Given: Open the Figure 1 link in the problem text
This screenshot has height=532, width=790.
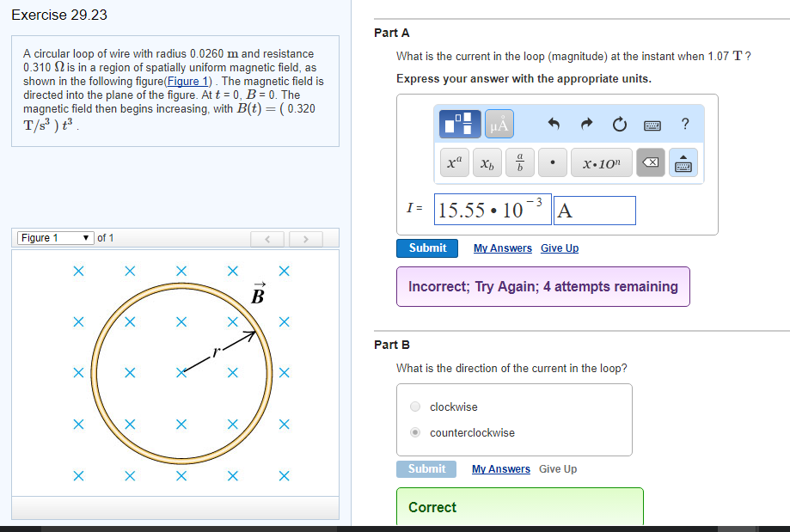Looking at the screenshot, I should point(188,81).
